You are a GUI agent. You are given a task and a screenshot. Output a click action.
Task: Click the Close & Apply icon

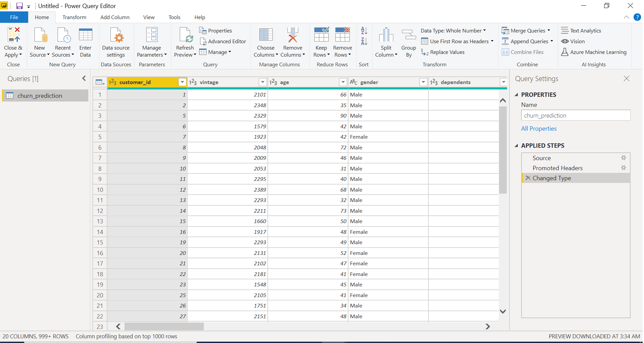[13, 35]
